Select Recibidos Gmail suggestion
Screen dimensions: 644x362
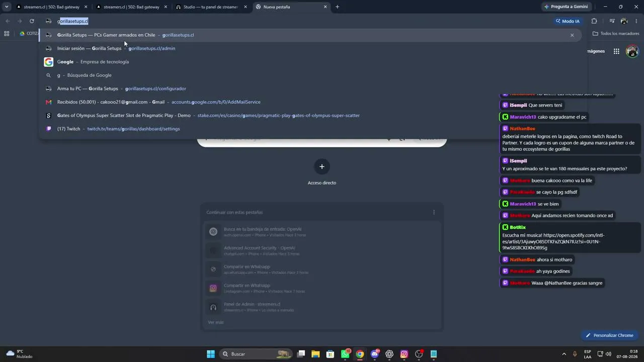click(x=310, y=102)
